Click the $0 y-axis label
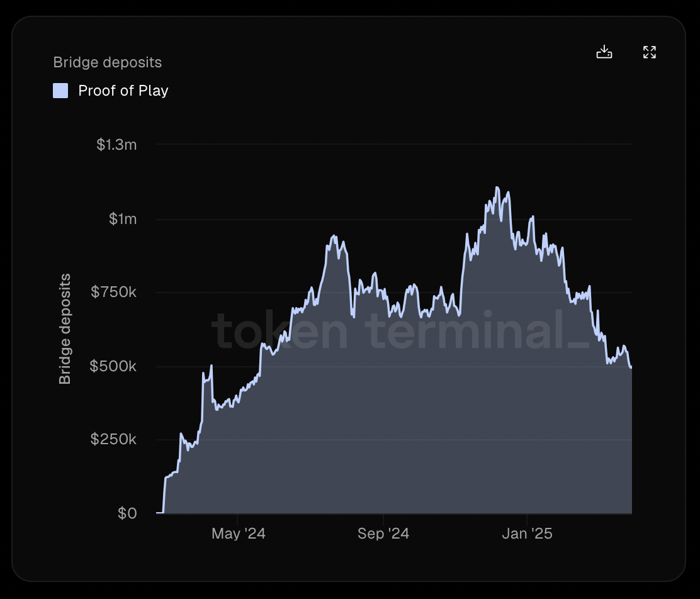The image size is (700, 599). [x=127, y=513]
